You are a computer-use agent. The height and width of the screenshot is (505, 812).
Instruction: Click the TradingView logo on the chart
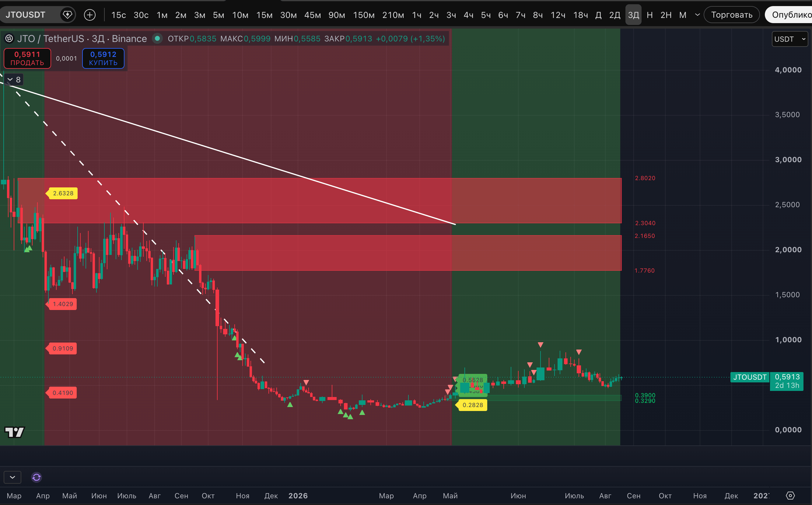click(14, 432)
